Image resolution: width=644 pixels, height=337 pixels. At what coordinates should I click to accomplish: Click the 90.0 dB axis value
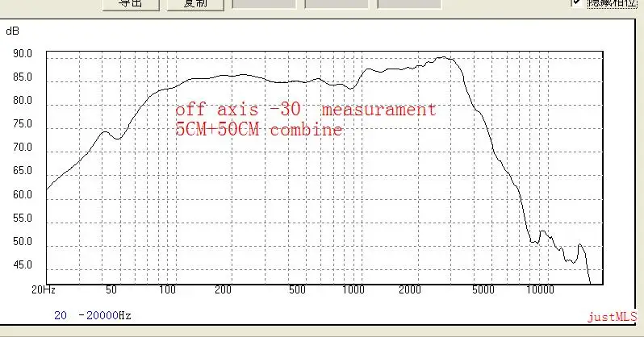[x=23, y=53]
